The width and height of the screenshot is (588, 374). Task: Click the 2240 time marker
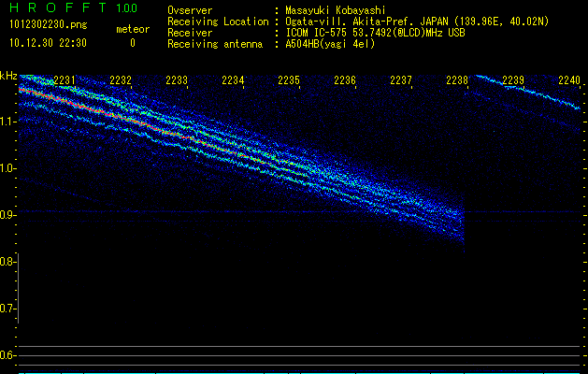tap(569, 80)
